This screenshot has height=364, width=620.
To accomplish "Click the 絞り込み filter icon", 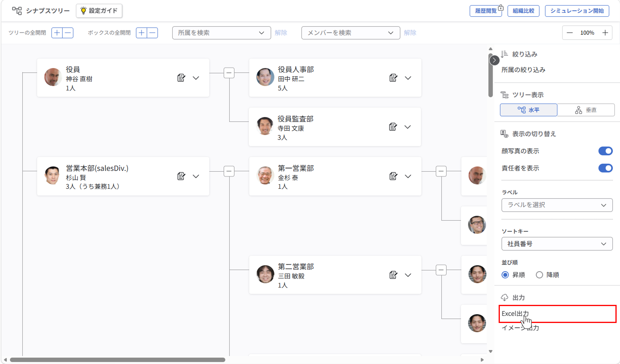I will 504,54.
